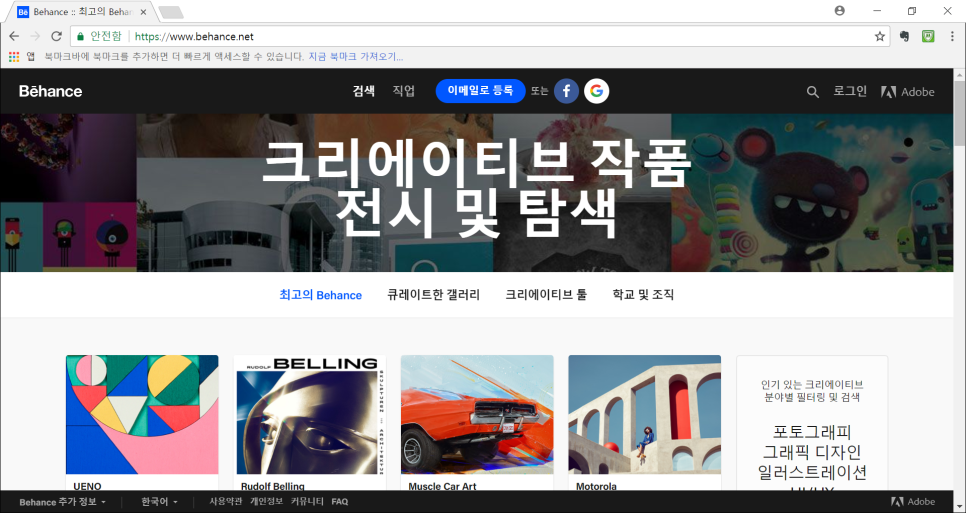Select the 검색 nav item
The width and height of the screenshot is (966, 513).
tap(363, 91)
